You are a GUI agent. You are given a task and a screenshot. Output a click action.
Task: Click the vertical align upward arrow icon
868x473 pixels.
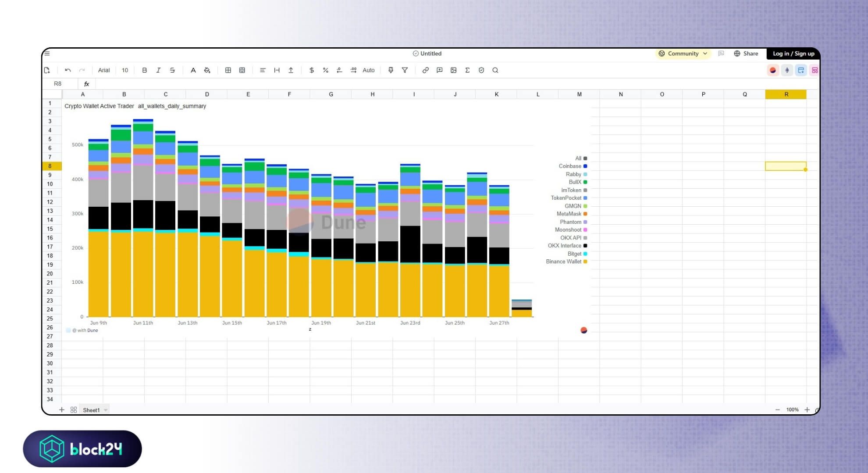tap(291, 70)
